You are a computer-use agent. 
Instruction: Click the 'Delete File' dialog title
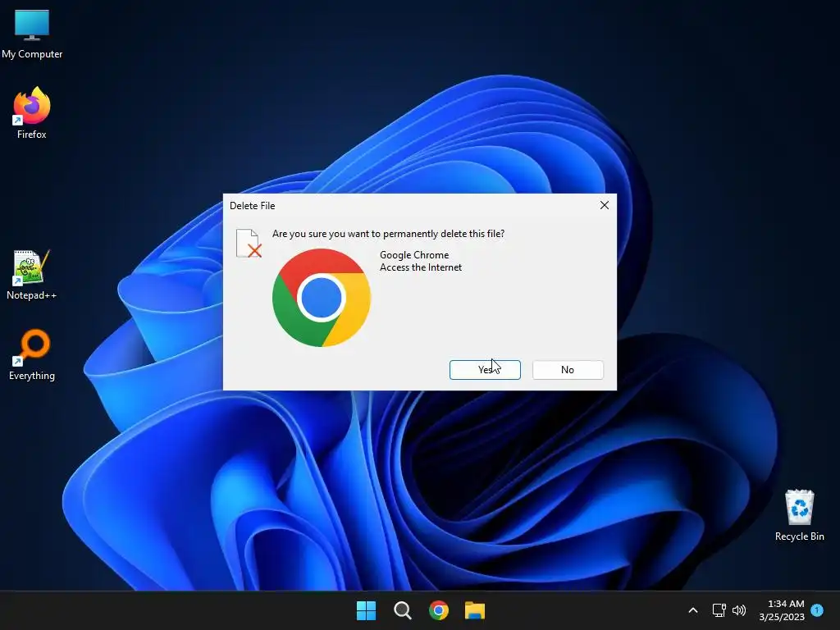point(253,206)
